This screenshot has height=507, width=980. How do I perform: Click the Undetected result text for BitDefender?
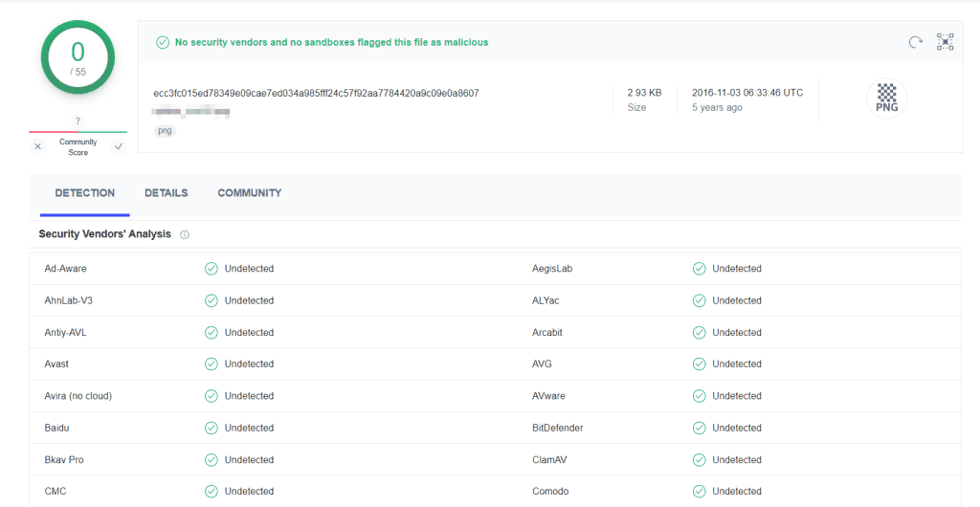(x=737, y=428)
